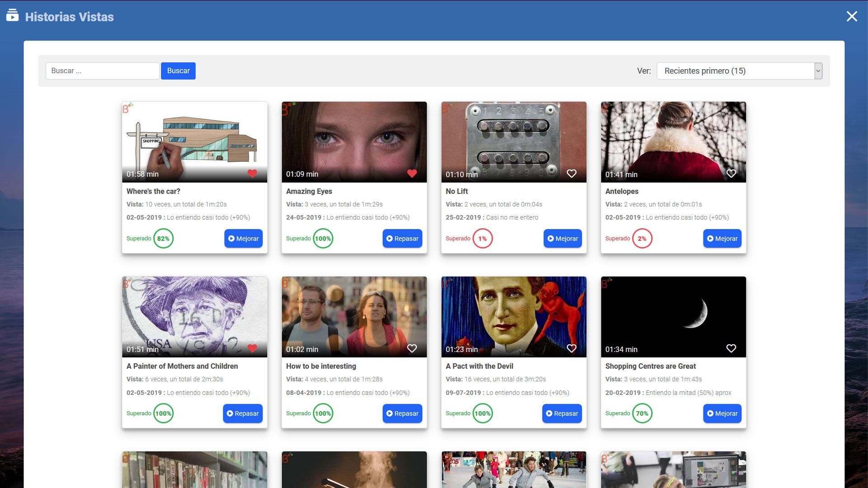Click red heart on A Painter of Mothers
868x488 pixels.
(252, 348)
